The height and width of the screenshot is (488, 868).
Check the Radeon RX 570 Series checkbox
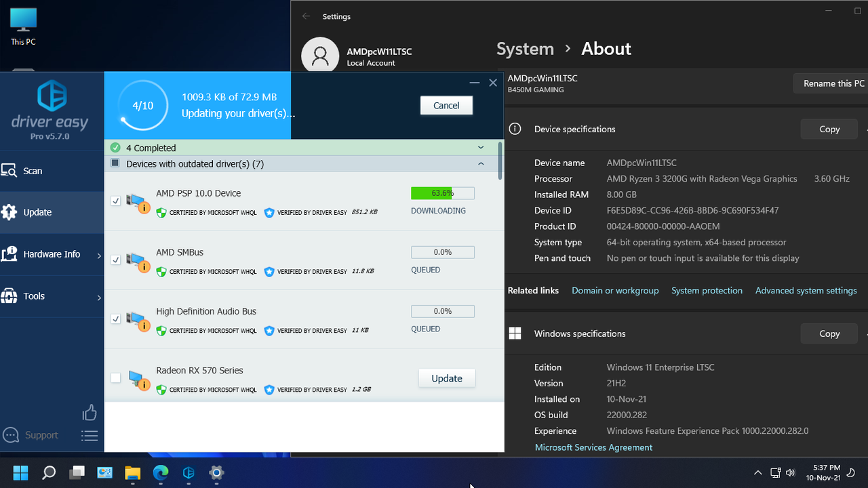(115, 378)
